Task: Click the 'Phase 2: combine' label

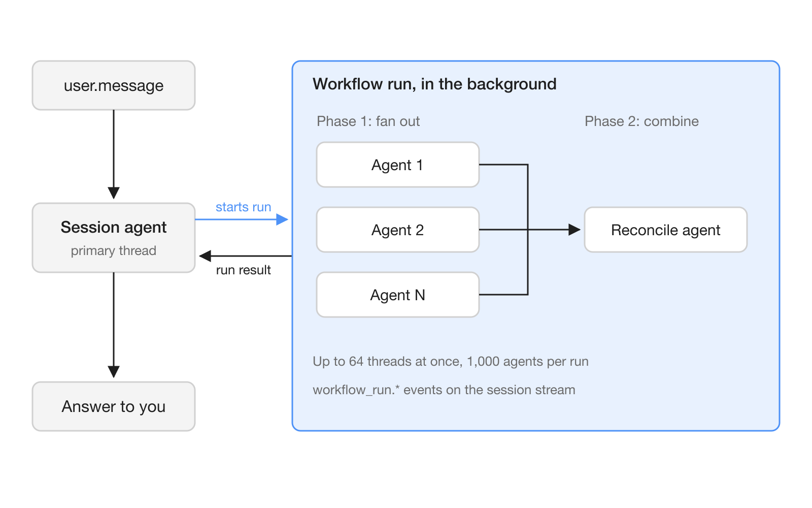Action: click(641, 121)
